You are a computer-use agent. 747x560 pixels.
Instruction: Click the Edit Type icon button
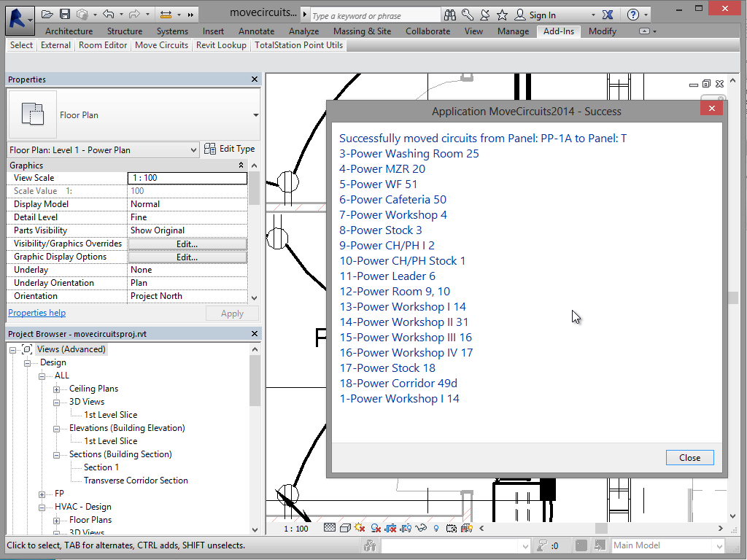tap(230, 149)
